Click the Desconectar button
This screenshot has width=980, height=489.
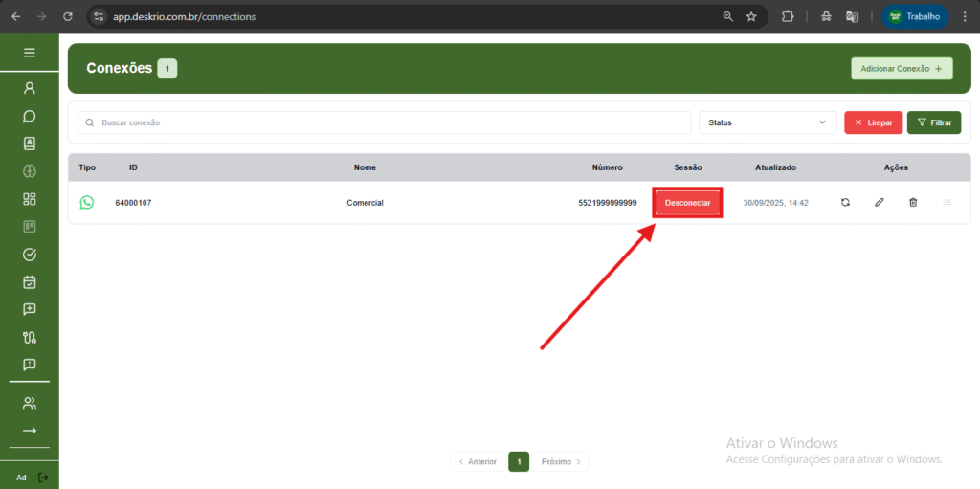click(x=687, y=203)
